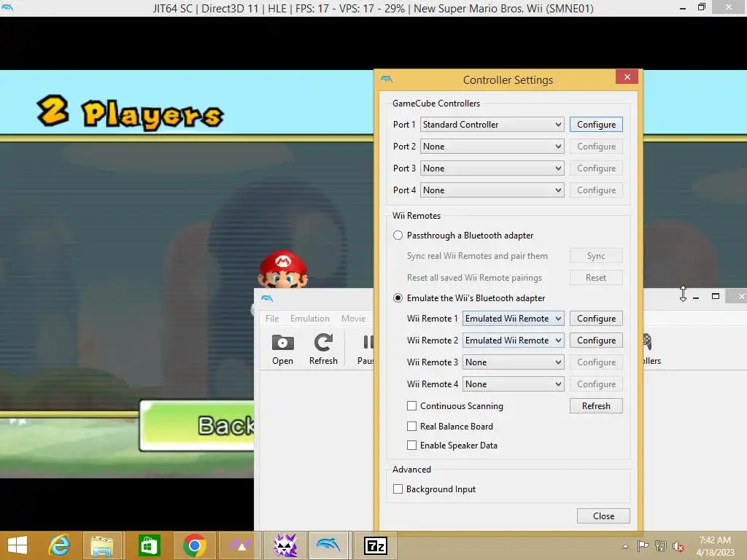Open Port 2 controller dropdown
The height and width of the screenshot is (560, 747).
[x=492, y=146]
